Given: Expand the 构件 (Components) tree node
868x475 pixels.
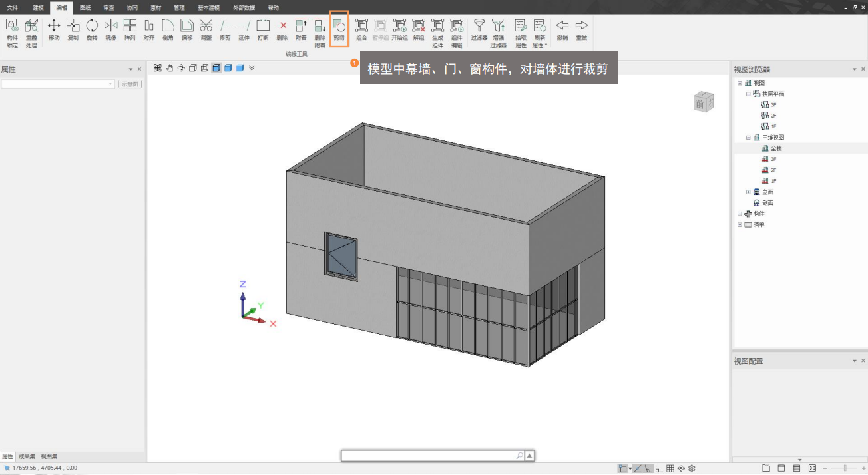Looking at the screenshot, I should click(740, 214).
